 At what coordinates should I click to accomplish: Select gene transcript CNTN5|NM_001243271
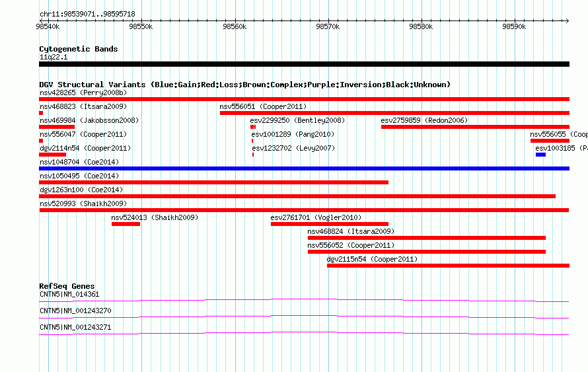(75, 327)
